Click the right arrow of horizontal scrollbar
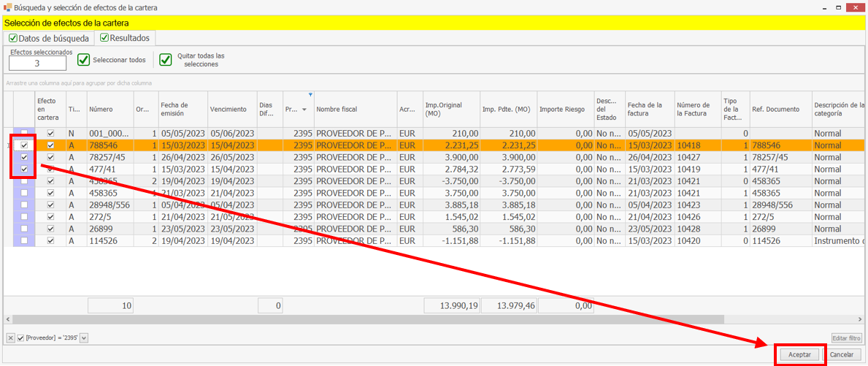The width and height of the screenshot is (868, 366). click(x=859, y=319)
